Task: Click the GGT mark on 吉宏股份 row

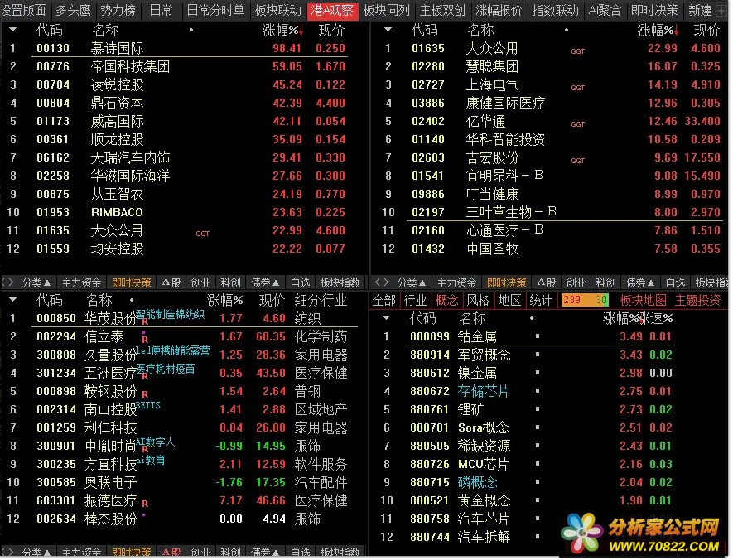Action: point(578,161)
